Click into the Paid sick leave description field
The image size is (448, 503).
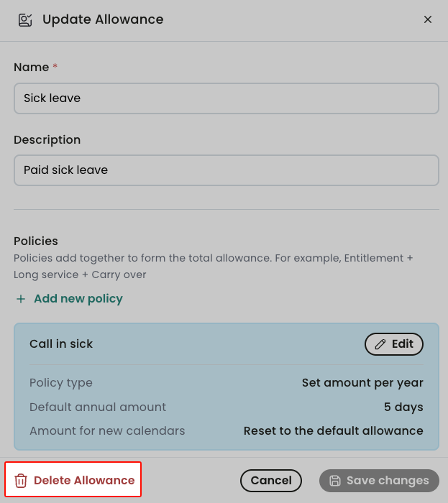point(226,170)
